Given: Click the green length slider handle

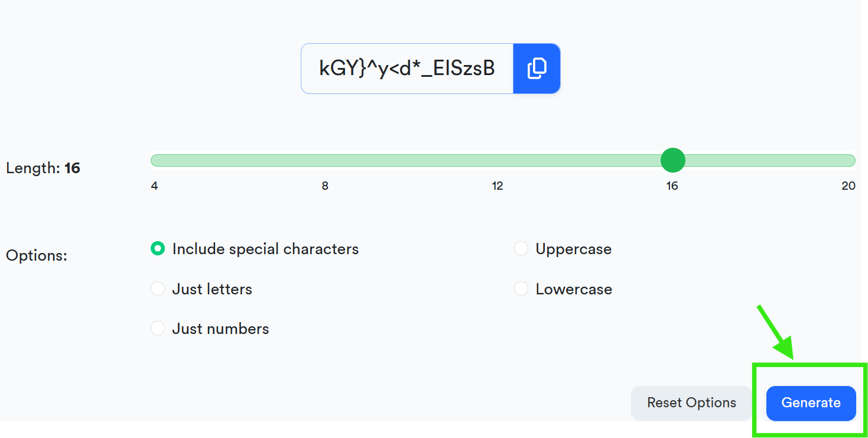Looking at the screenshot, I should tap(672, 160).
